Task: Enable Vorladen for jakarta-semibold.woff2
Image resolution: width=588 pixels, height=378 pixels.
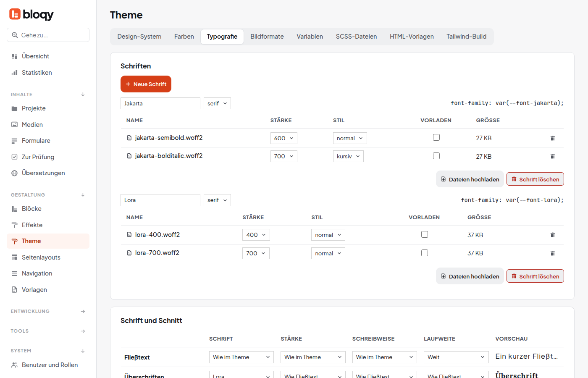Action: [x=436, y=137]
